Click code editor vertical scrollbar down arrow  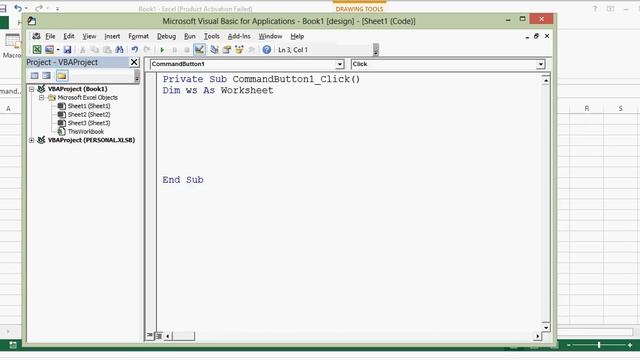pyautogui.click(x=546, y=327)
